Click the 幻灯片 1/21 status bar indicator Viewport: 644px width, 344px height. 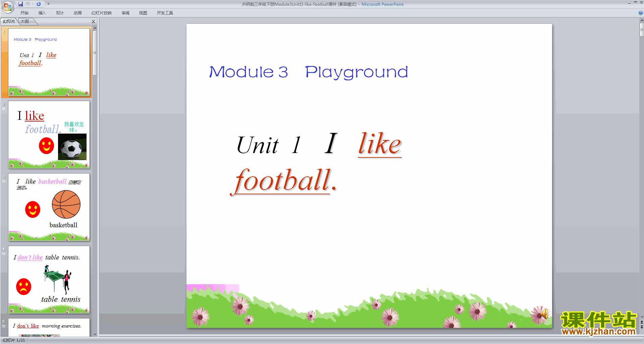click(14, 340)
